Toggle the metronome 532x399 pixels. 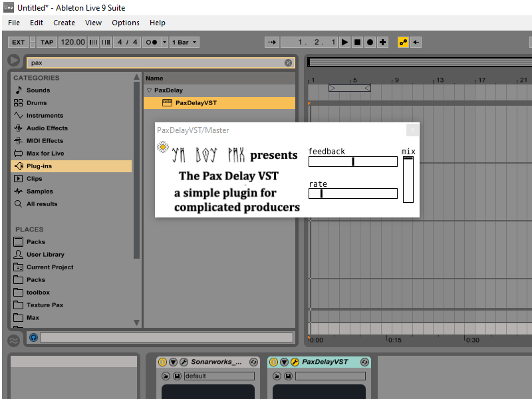(152, 43)
